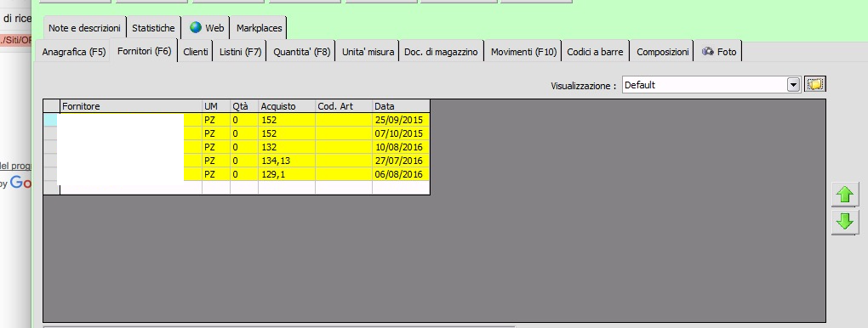Image resolution: width=868 pixels, height=328 pixels.
Task: Click the green up arrow button
Action: 845,195
